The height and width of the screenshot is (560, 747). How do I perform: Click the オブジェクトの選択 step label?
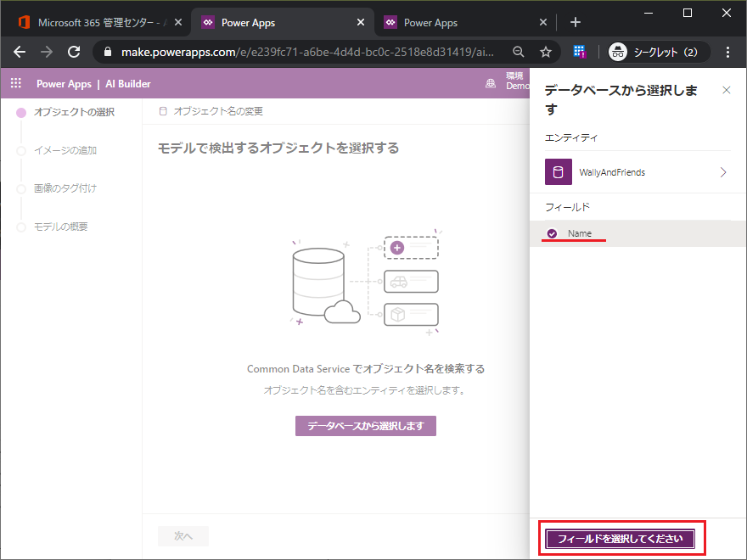pos(74,112)
